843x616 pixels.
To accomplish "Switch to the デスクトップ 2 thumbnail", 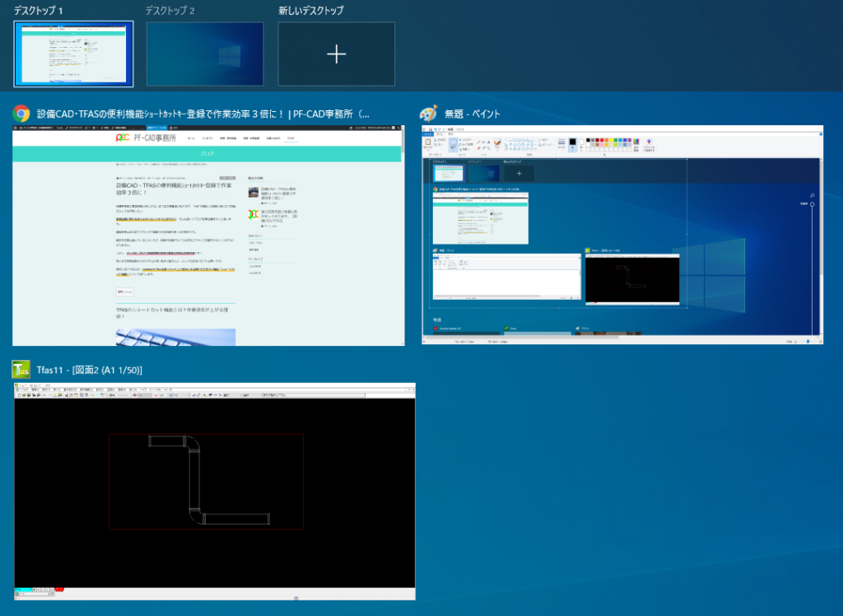I will point(205,54).
